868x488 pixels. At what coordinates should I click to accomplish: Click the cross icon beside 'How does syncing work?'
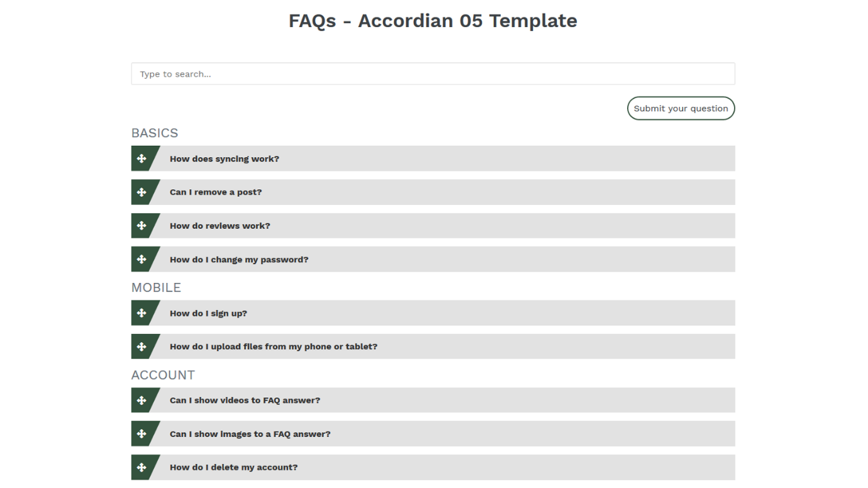point(142,158)
